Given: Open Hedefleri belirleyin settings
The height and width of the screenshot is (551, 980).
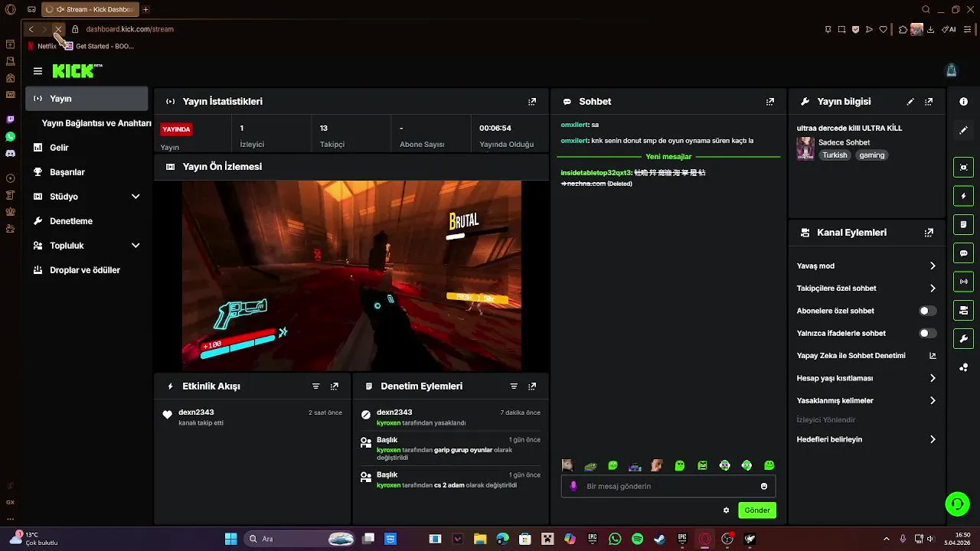Looking at the screenshot, I should (x=866, y=439).
